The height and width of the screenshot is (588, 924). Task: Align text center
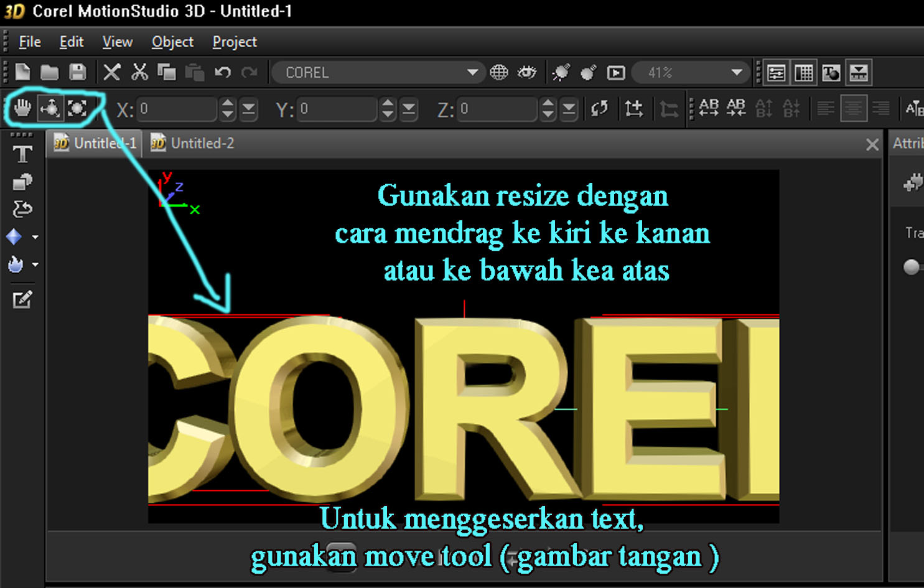pos(853,109)
